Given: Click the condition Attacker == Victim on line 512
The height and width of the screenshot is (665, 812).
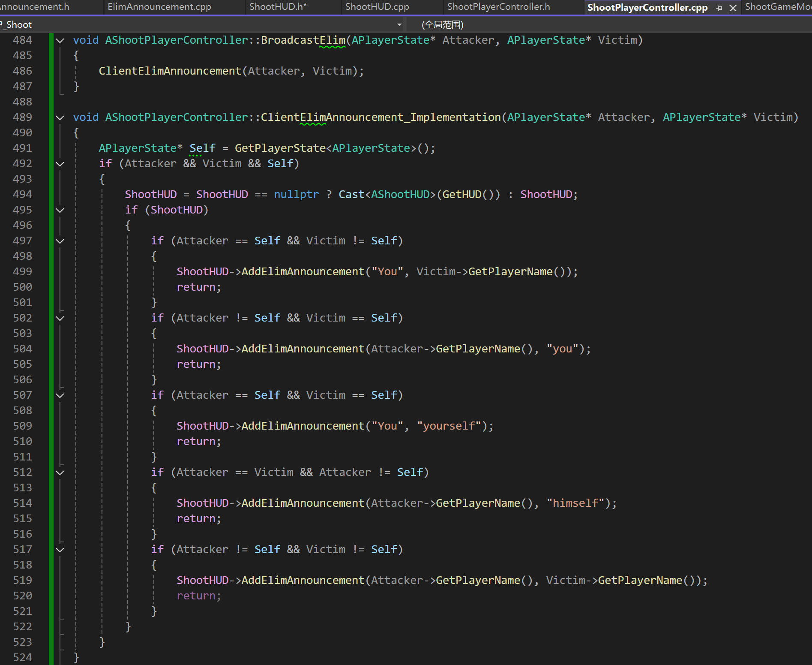Looking at the screenshot, I should [235, 472].
